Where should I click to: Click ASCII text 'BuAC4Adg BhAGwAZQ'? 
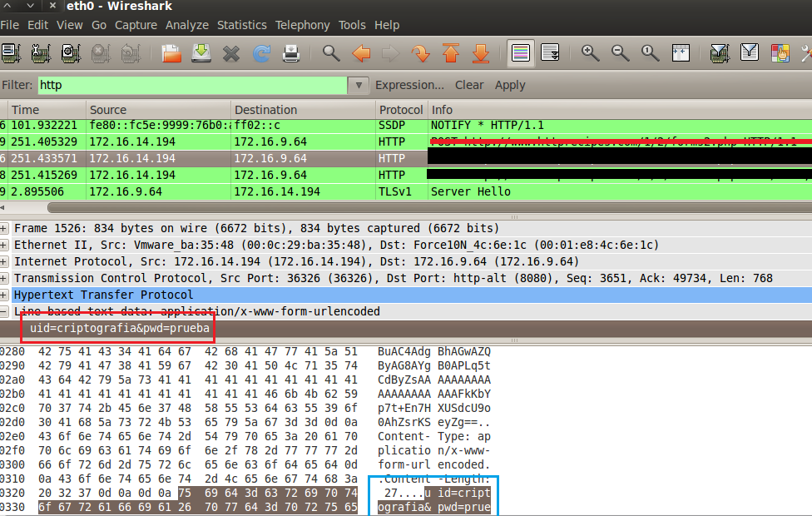pos(434,352)
